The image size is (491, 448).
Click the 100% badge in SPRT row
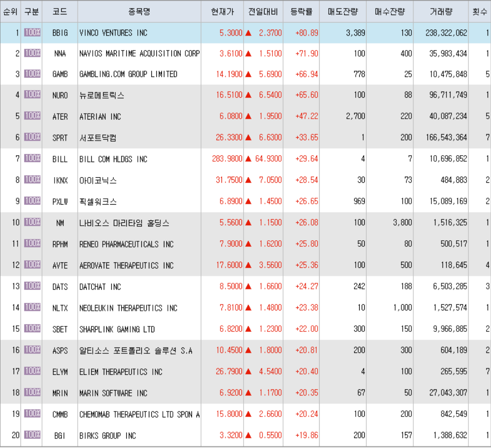coord(32,137)
